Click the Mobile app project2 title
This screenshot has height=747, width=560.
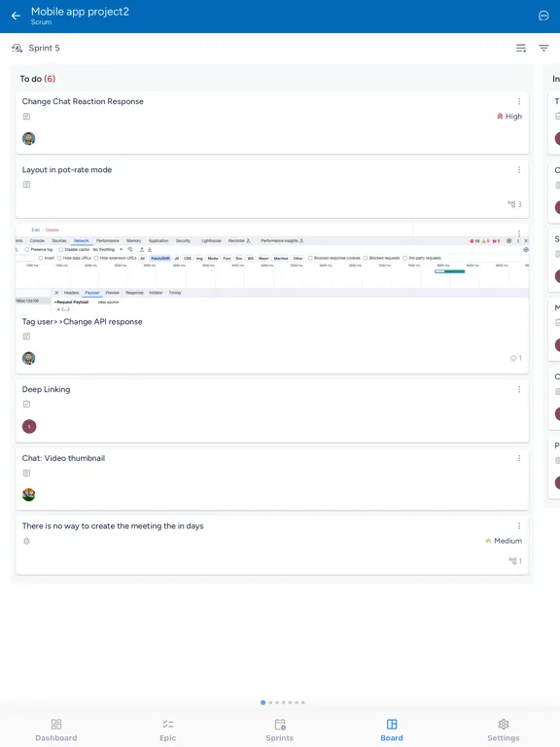coord(80,12)
